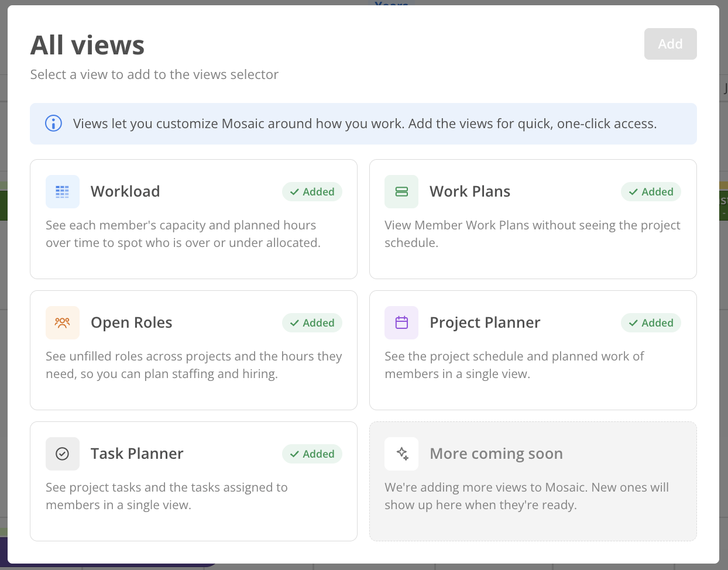This screenshot has width=728, height=570.
Task: Click the Added badge on Work Plans card
Action: click(x=651, y=191)
